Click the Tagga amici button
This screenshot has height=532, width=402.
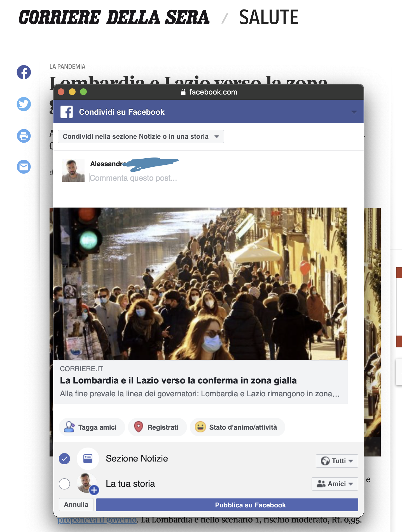(x=92, y=427)
